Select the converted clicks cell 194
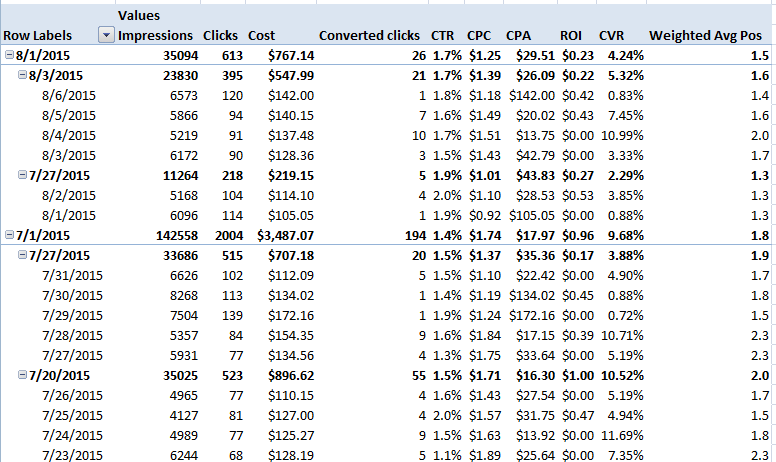This screenshot has height=462, width=776. point(415,235)
